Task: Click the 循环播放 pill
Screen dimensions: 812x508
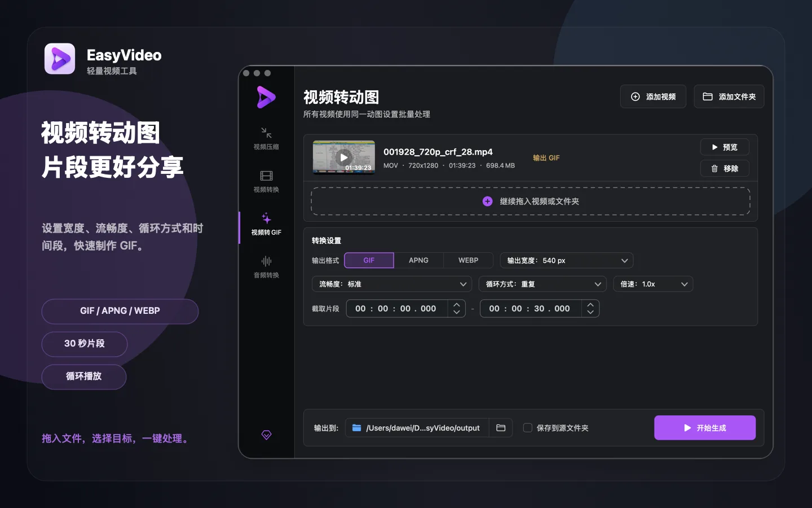Action: [x=84, y=376]
